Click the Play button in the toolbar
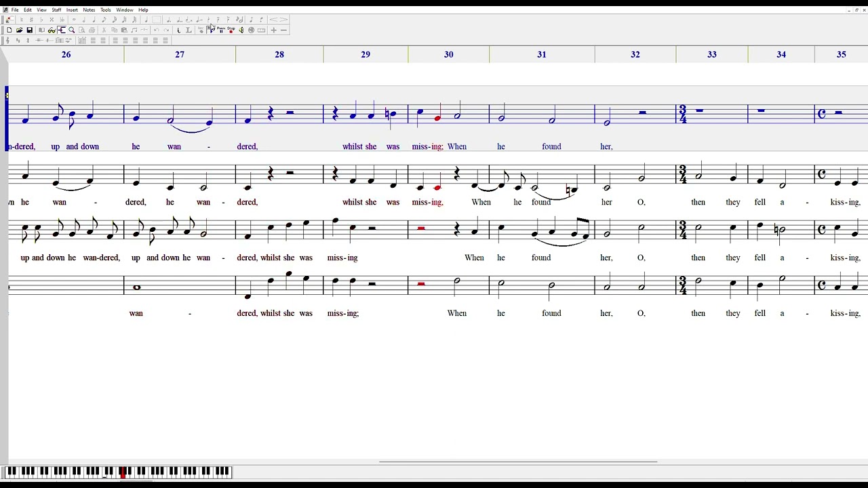The height and width of the screenshot is (488, 868). (x=212, y=30)
